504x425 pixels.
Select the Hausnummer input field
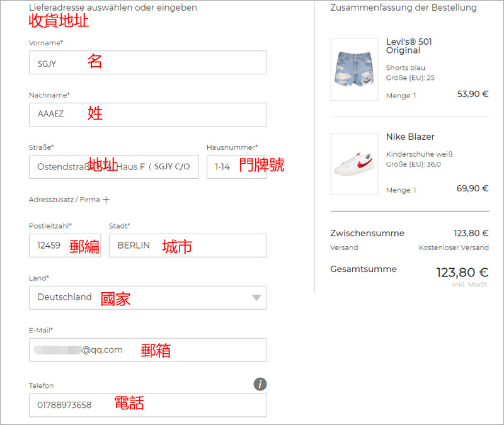pyautogui.click(x=236, y=167)
